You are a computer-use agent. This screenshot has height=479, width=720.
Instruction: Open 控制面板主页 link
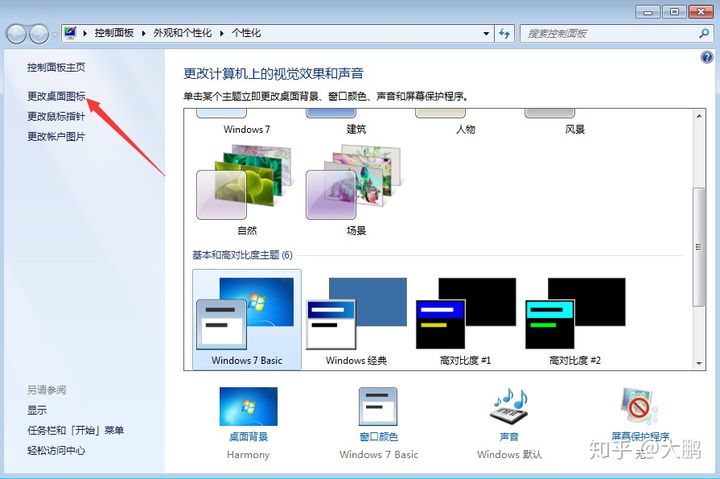[56, 68]
